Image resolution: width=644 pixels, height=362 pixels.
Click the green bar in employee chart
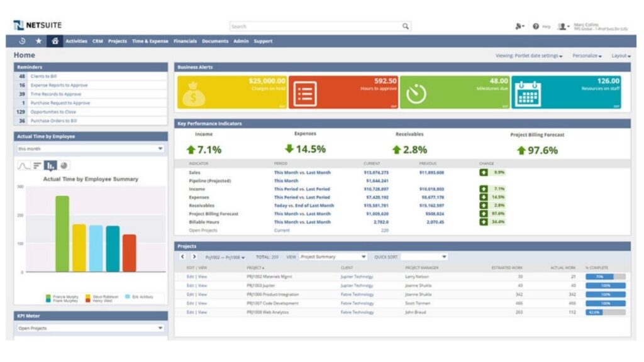tap(62, 234)
